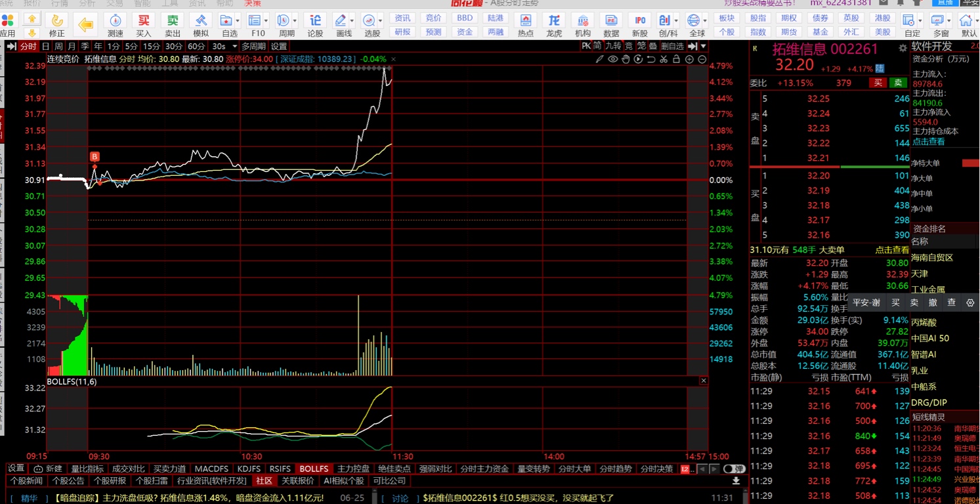Screen dimensions: 980x504
Task: Expand the F10 dropdown arrow
Action: click(x=265, y=20)
